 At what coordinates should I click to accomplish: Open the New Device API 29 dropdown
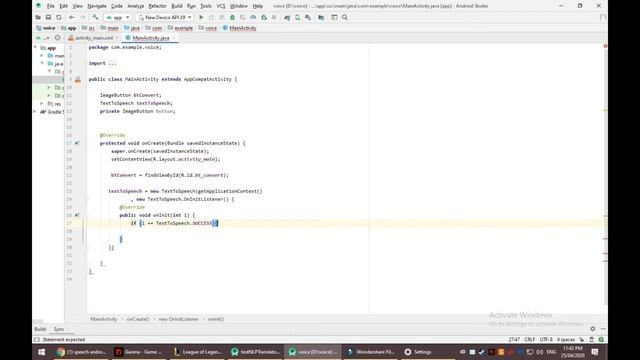pyautogui.click(x=164, y=17)
